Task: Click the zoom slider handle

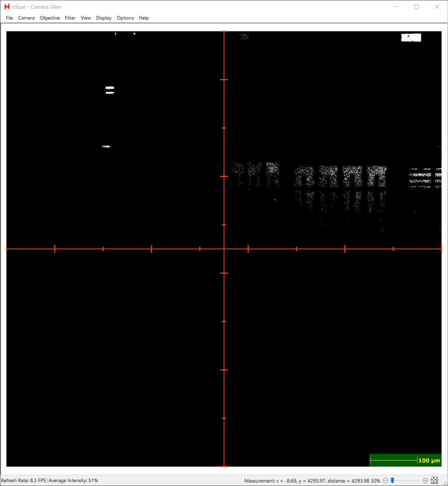Action: pyautogui.click(x=393, y=480)
